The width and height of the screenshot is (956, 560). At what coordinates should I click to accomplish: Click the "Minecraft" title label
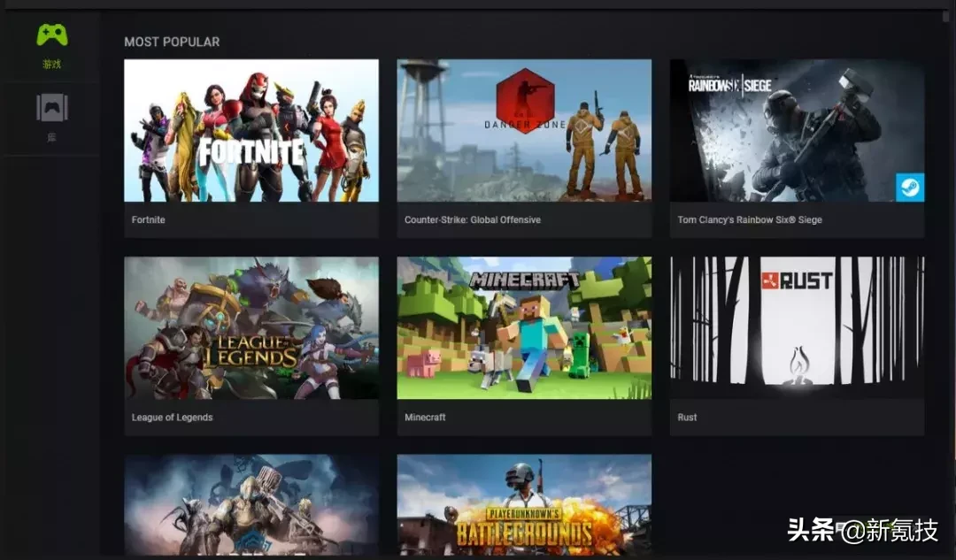425,418
